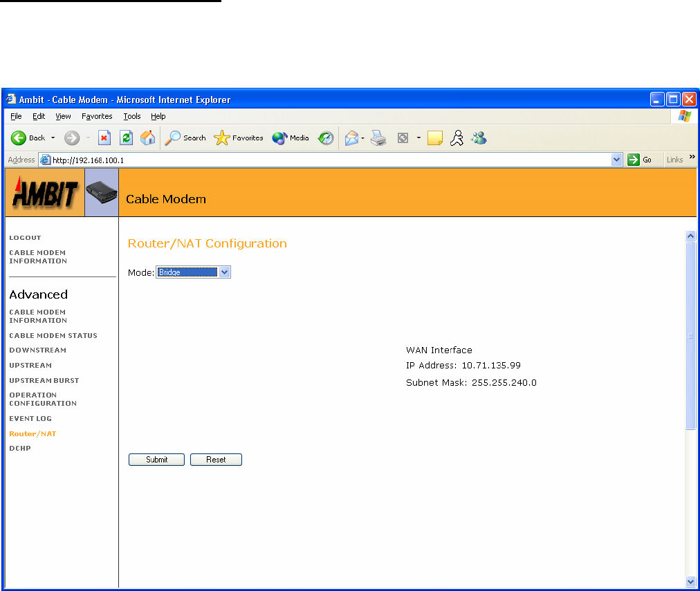The image size is (700, 591).
Task: Open the DOWNSTREAM page link
Action: point(38,350)
